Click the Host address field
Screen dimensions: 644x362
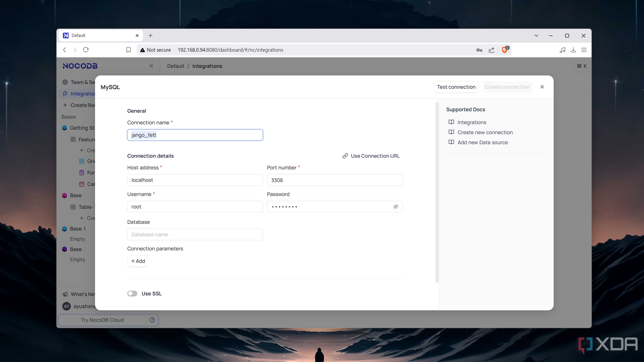195,180
